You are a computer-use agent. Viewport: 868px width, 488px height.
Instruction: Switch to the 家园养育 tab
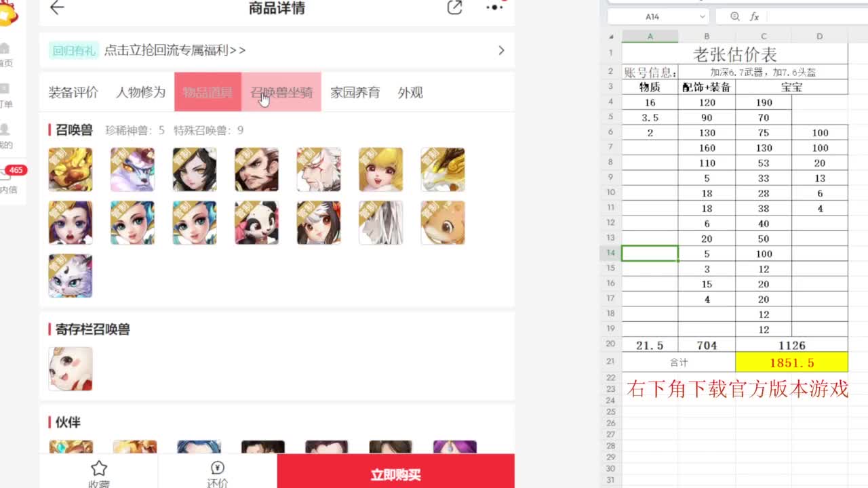point(355,92)
